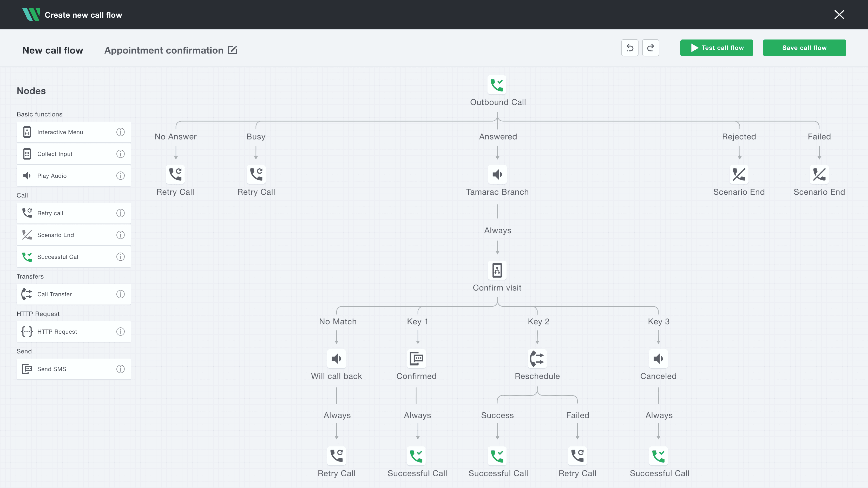Save the call flow

click(804, 48)
